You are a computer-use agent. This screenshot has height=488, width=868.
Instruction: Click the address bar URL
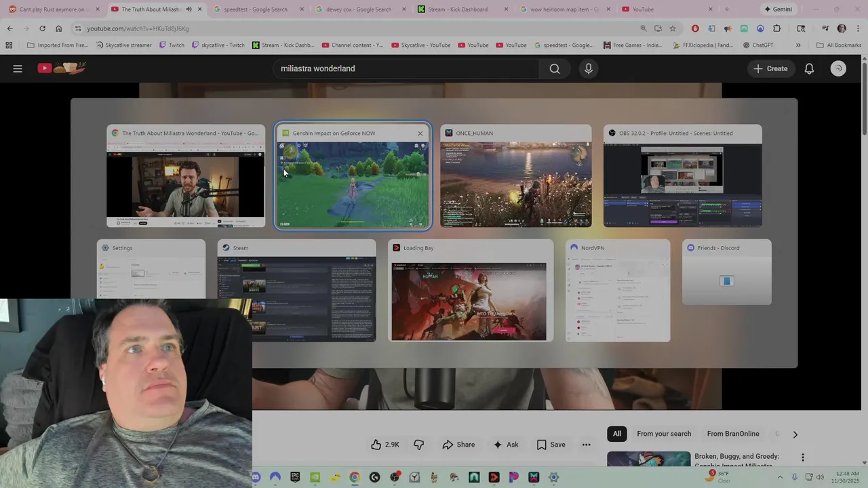[138, 28]
